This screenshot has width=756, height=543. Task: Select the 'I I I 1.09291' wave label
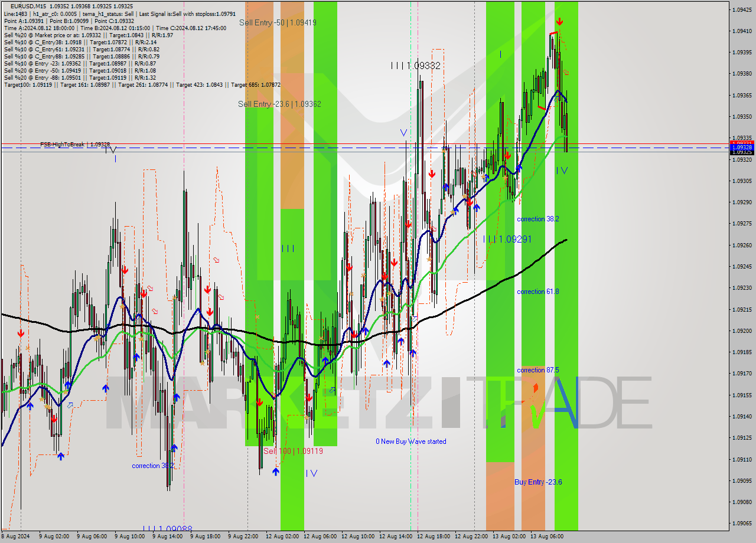coord(507,239)
